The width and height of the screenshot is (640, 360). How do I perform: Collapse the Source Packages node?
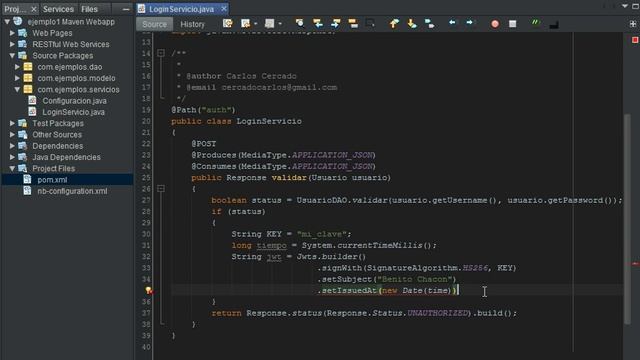(12, 56)
